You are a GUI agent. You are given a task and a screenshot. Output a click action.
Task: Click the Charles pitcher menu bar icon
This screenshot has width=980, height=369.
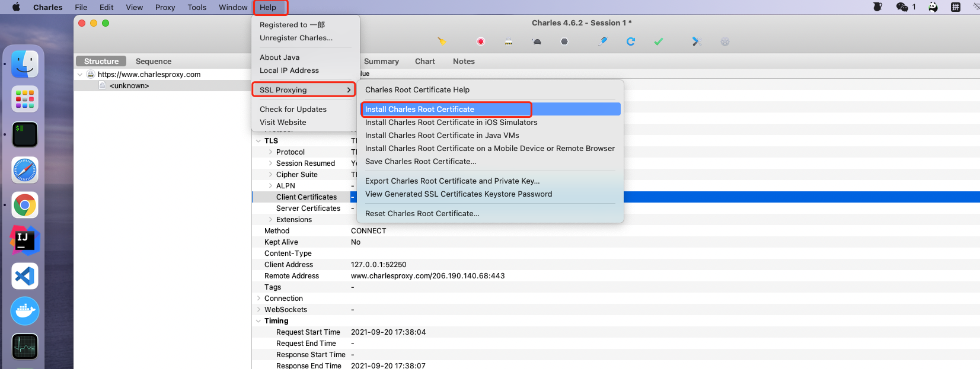click(878, 7)
